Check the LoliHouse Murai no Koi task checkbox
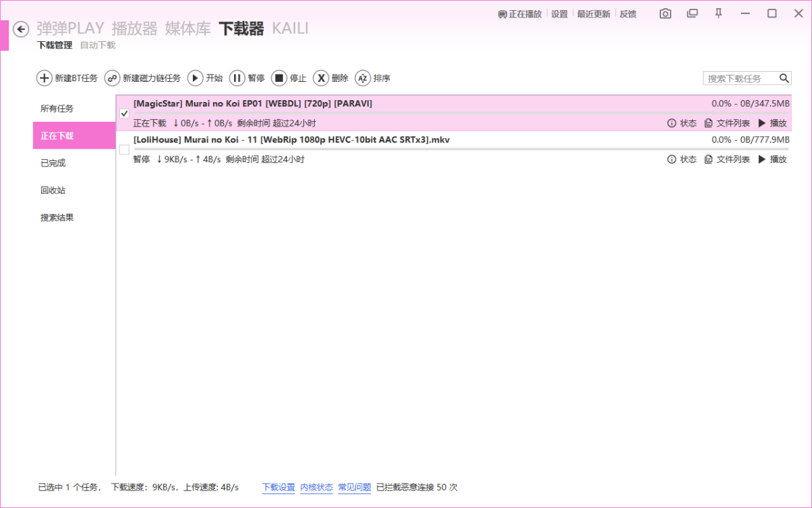812x508 pixels. (125, 149)
